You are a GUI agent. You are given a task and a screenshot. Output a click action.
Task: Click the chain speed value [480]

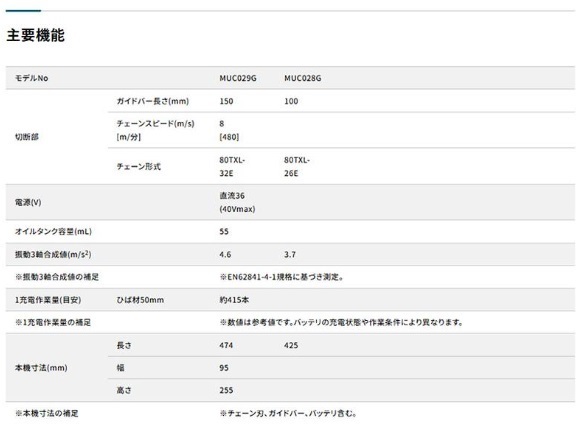click(x=229, y=137)
